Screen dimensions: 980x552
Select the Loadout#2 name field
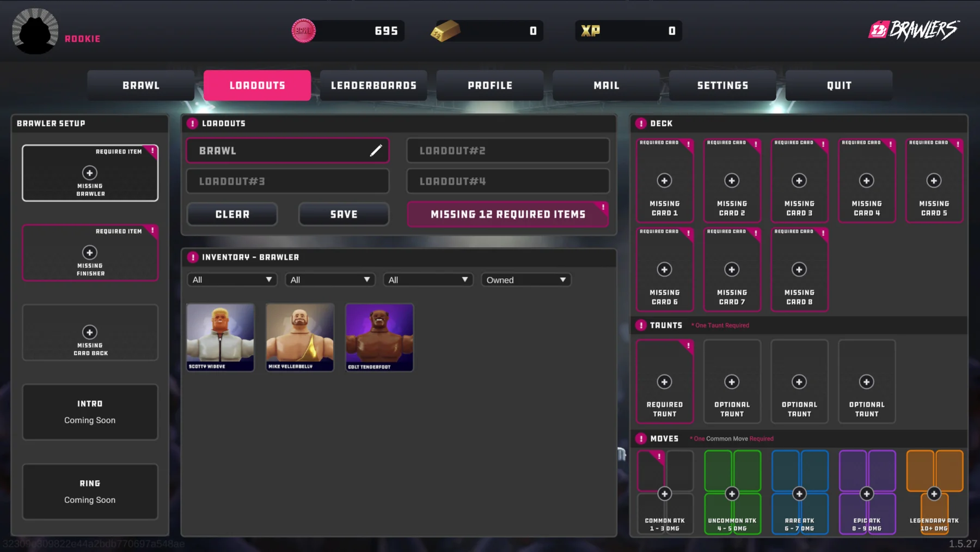508,150
